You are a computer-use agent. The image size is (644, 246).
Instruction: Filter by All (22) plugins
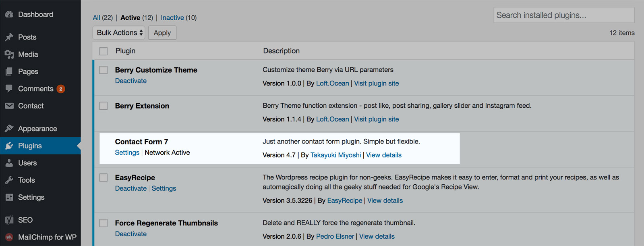(x=103, y=18)
